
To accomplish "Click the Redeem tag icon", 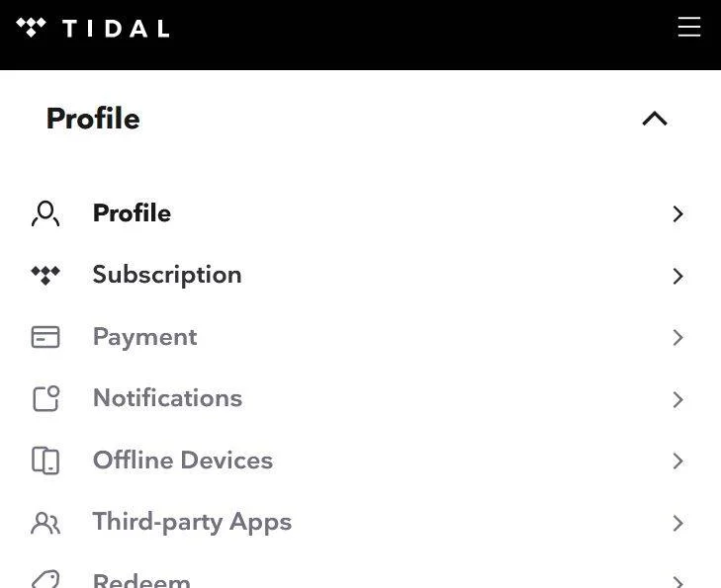I will click(x=45, y=580).
